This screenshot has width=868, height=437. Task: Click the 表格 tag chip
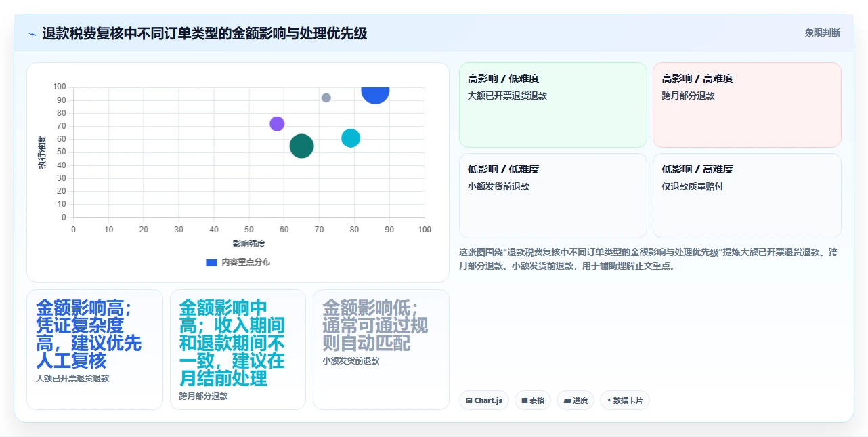(x=533, y=400)
